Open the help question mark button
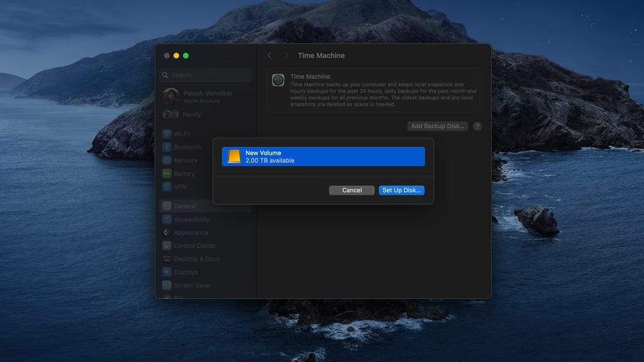This screenshot has height=362, width=644. (477, 126)
